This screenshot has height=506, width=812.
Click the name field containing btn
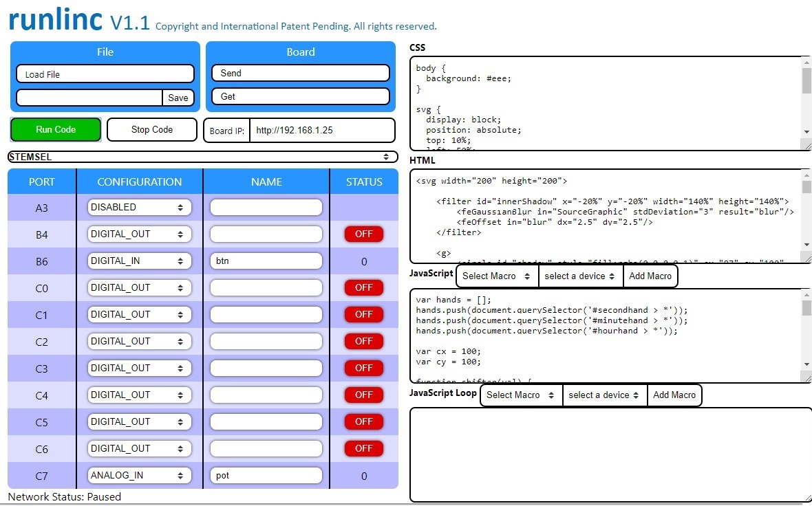tap(266, 261)
